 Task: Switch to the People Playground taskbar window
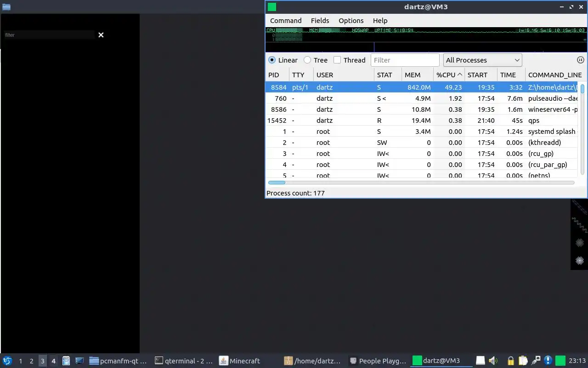(x=379, y=361)
